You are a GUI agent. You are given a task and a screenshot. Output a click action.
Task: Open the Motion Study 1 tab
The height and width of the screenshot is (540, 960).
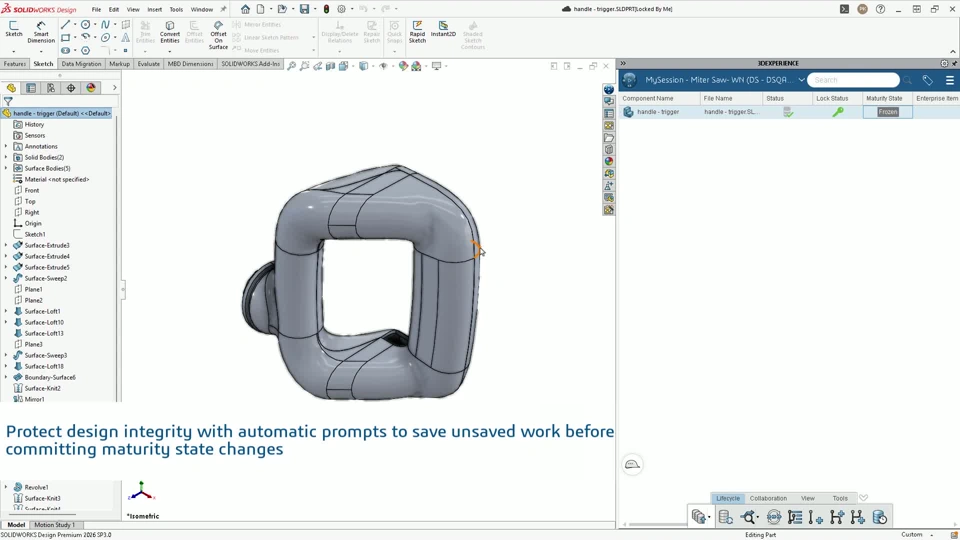point(54,525)
